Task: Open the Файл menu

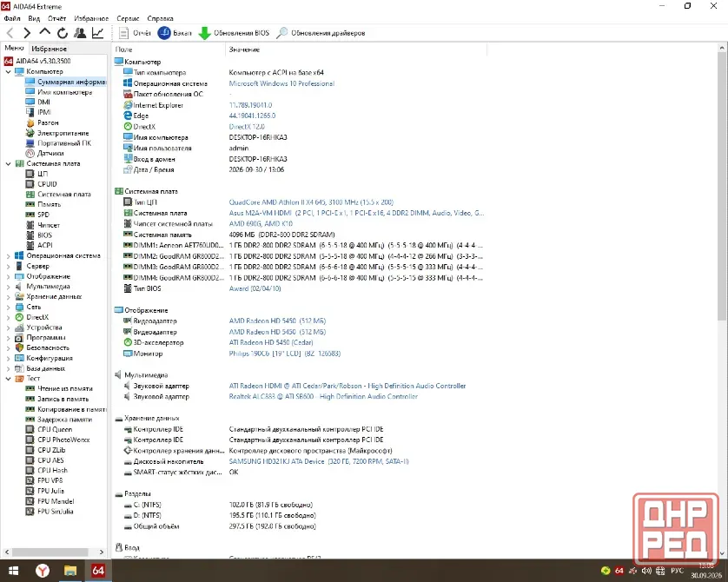Action: pos(12,18)
